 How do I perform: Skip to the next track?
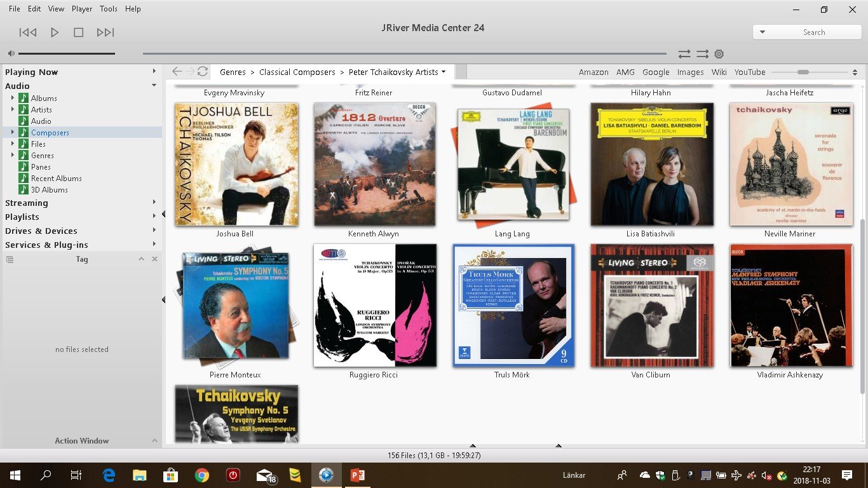pos(105,32)
